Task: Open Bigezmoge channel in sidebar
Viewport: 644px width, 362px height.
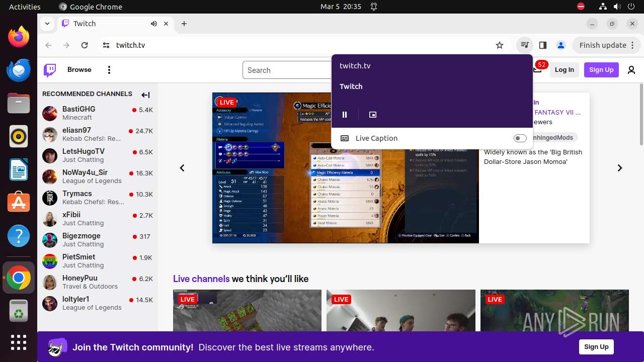Action: click(98, 240)
